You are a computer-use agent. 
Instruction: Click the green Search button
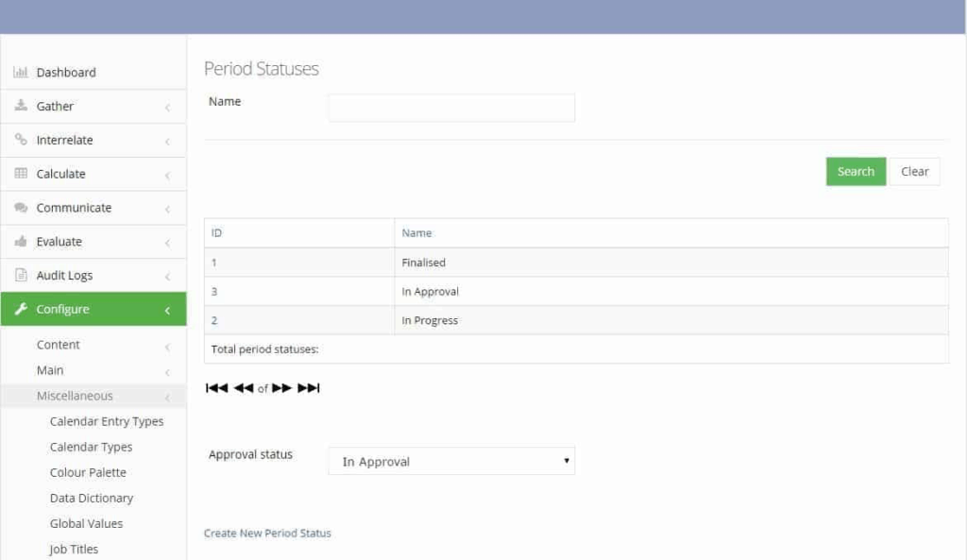856,172
